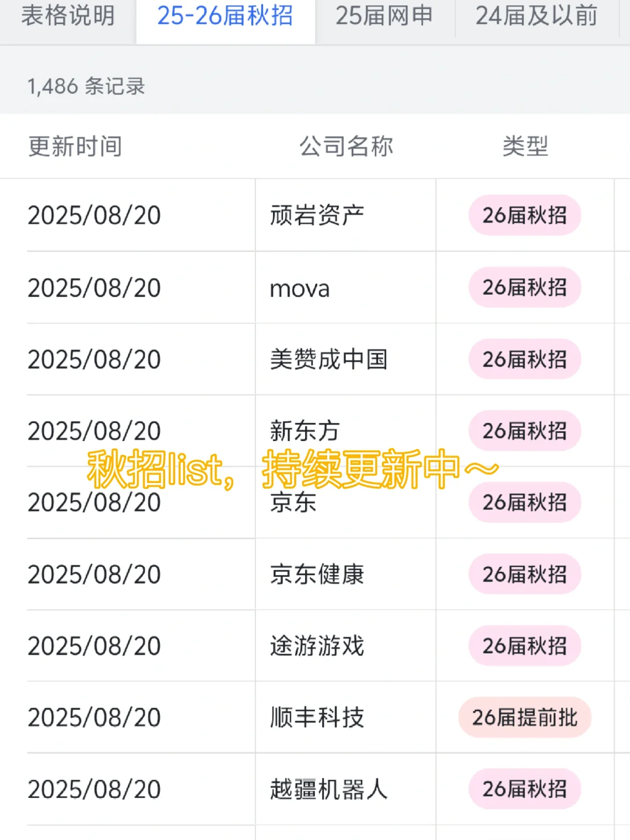Screen dimensions: 630x840
Task: Select the 24届及以前 tab
Action: click(536, 16)
